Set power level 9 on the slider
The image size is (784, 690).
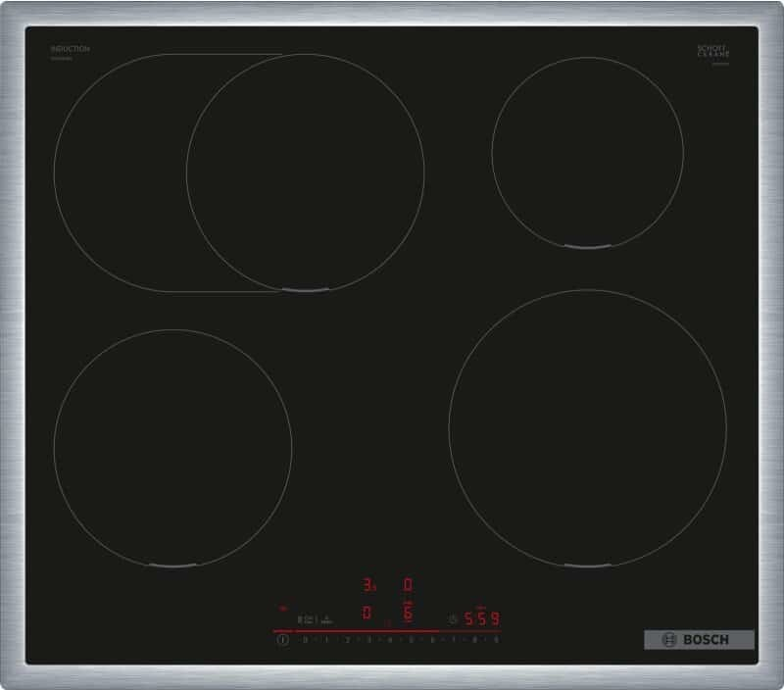tap(497, 640)
